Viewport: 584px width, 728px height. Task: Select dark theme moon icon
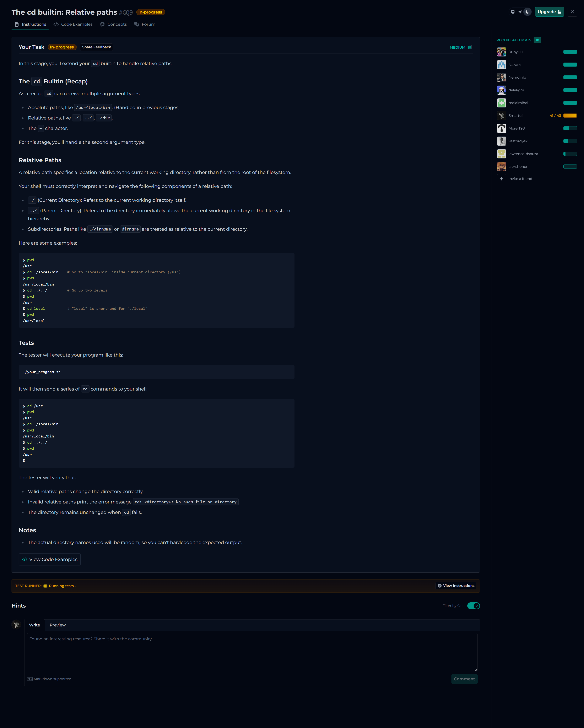527,12
